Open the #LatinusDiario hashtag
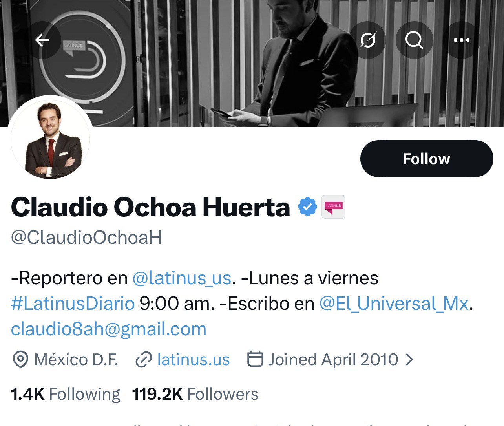The image size is (504, 426). pos(73,304)
